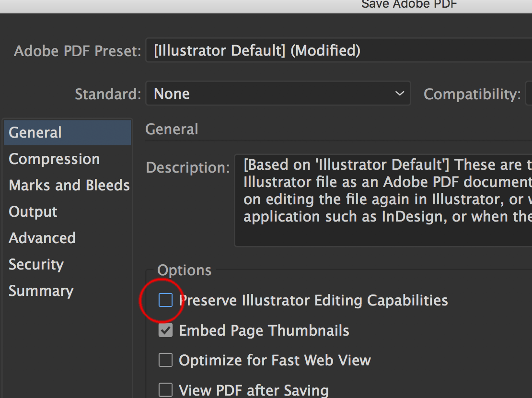Open the Marks and Bleeds section
This screenshot has height=398, width=532.
(69, 186)
